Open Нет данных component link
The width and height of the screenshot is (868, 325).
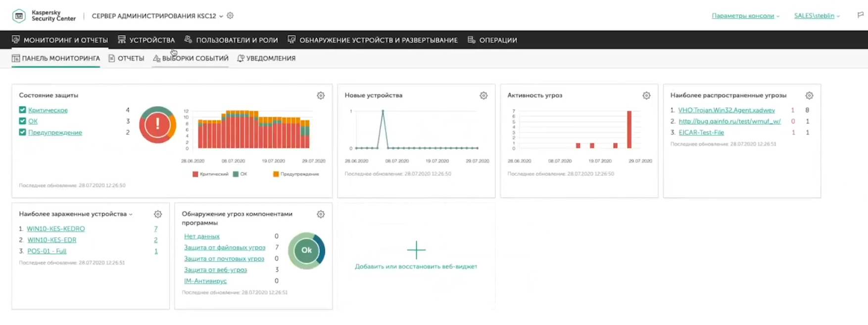pyautogui.click(x=202, y=236)
